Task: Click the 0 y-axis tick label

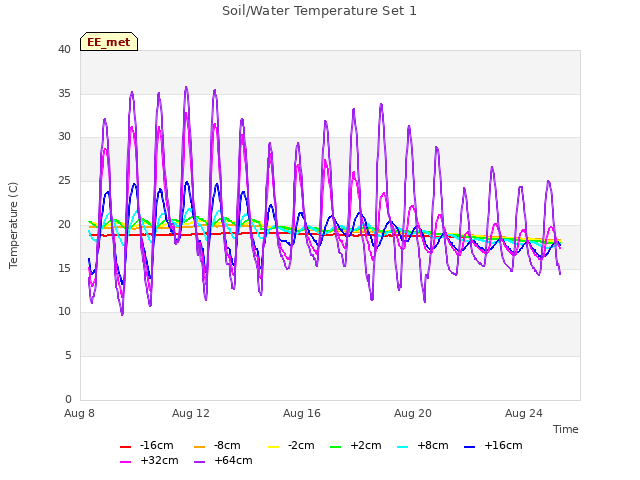Action: (x=68, y=399)
